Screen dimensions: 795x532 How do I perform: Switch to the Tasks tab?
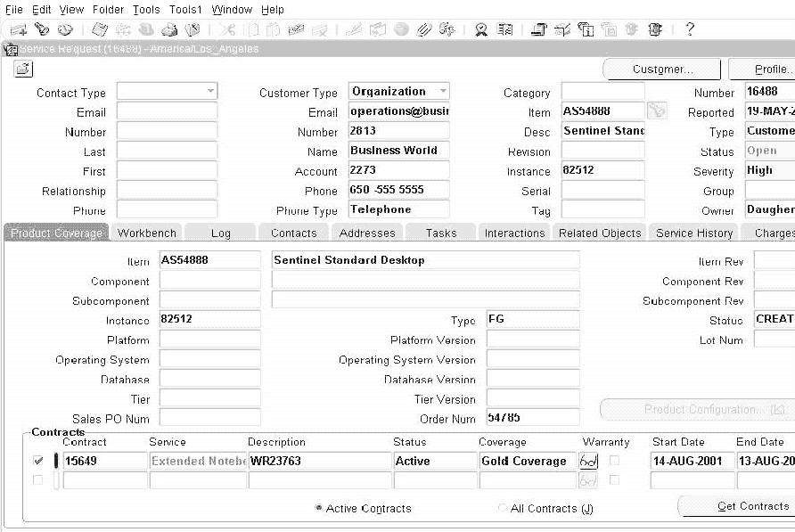[x=441, y=233]
